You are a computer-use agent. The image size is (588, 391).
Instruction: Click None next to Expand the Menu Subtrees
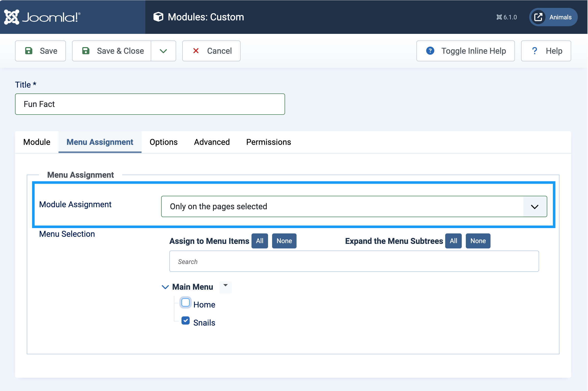click(x=478, y=241)
